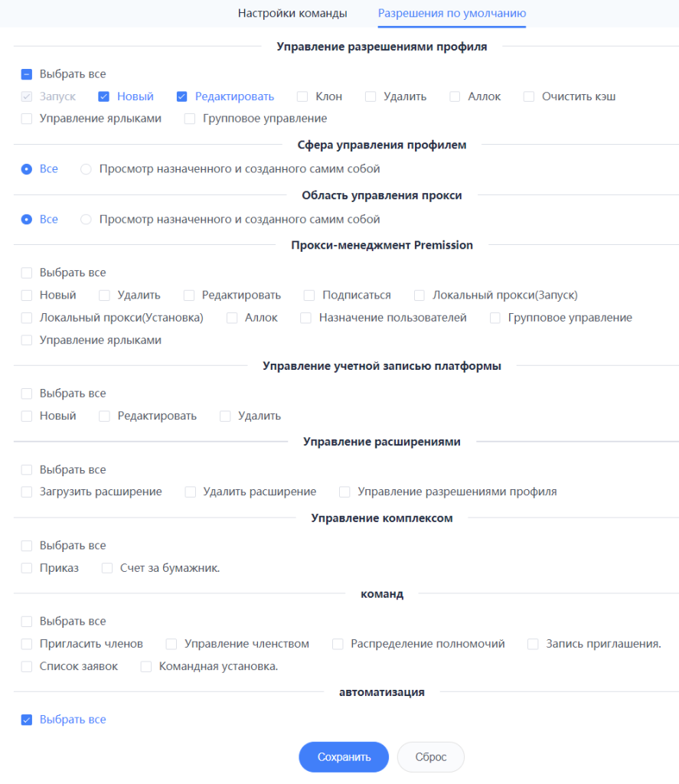Choose self-created view option for proxy scope
Image resolution: width=679 pixels, height=784 pixels.
(86, 220)
